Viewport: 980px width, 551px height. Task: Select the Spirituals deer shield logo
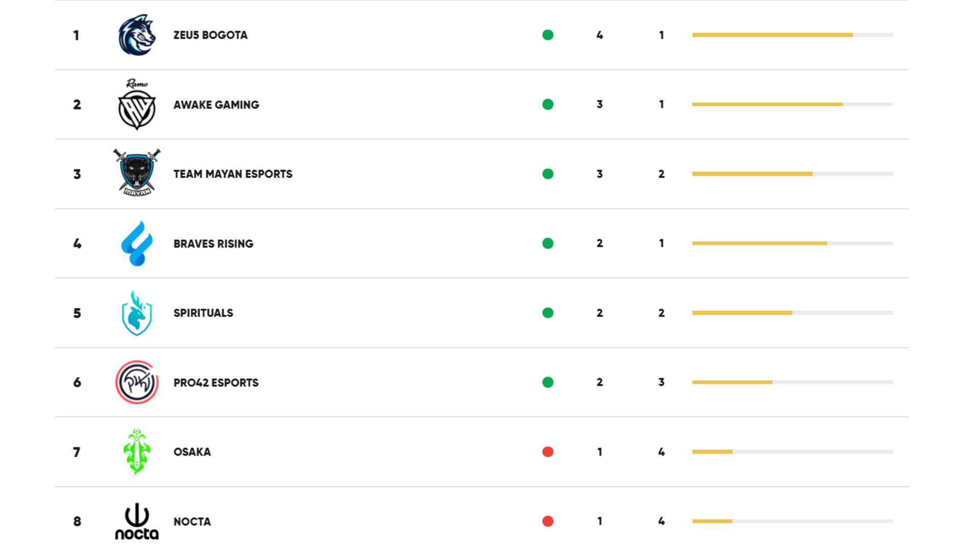coord(137,313)
